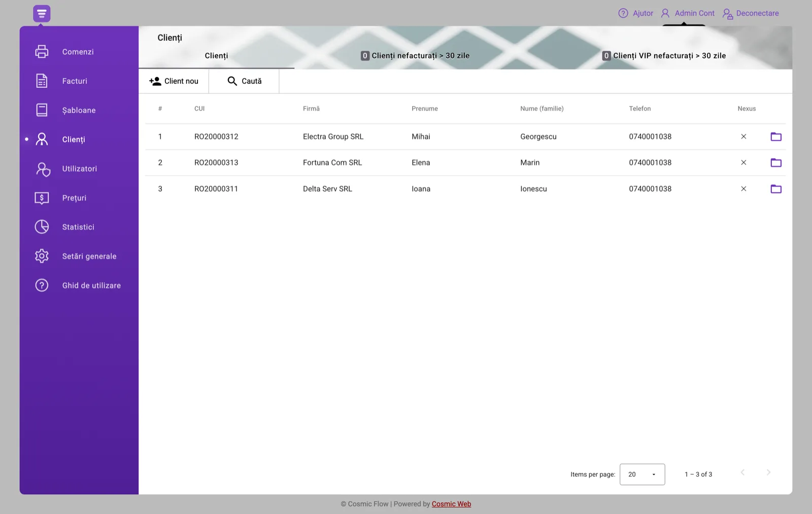Click the Prenume column header
This screenshot has width=812, height=514.
pos(425,109)
